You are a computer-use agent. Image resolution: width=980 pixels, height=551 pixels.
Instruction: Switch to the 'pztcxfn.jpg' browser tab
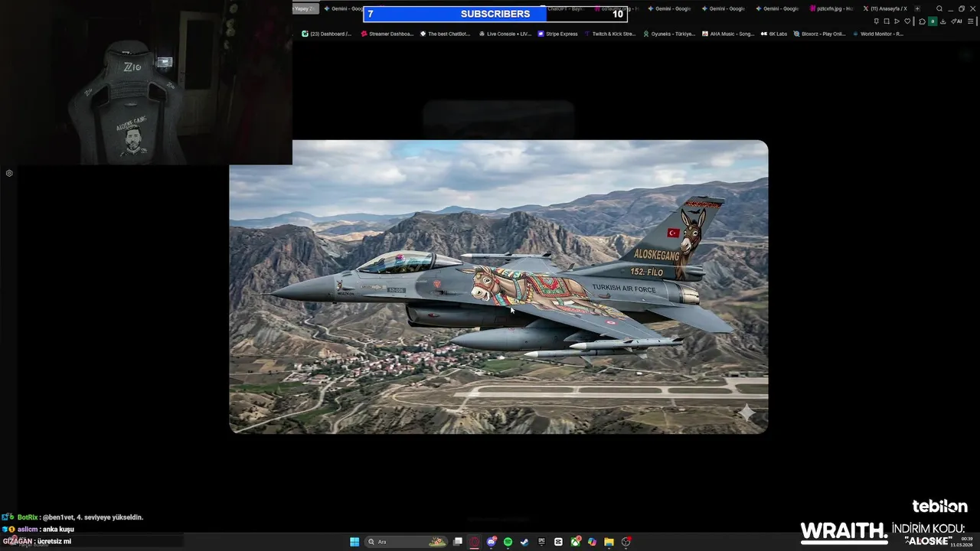[x=830, y=8]
